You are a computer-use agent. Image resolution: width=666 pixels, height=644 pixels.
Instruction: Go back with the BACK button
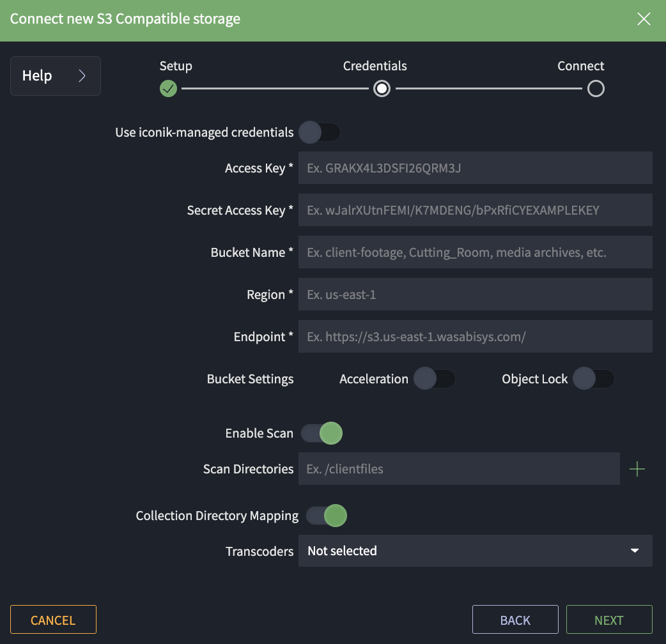(x=515, y=620)
